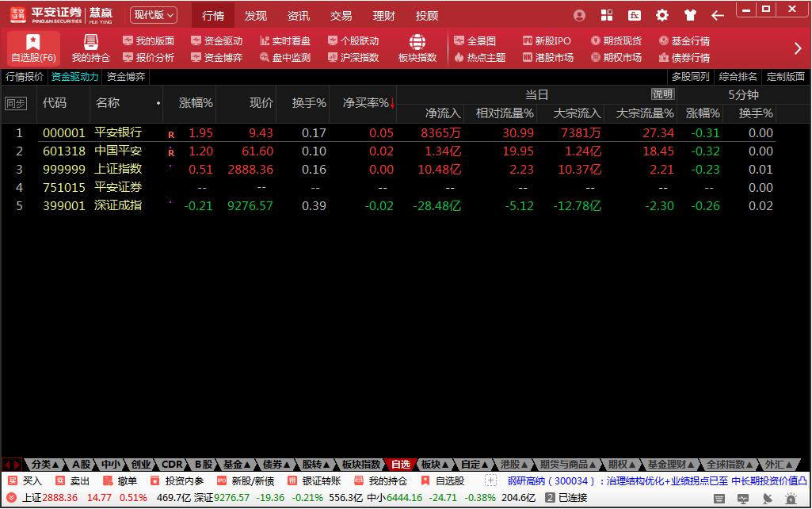The height and width of the screenshot is (509, 812).
Task: Expand the 基金 bottom tab menu
Action: [236, 465]
